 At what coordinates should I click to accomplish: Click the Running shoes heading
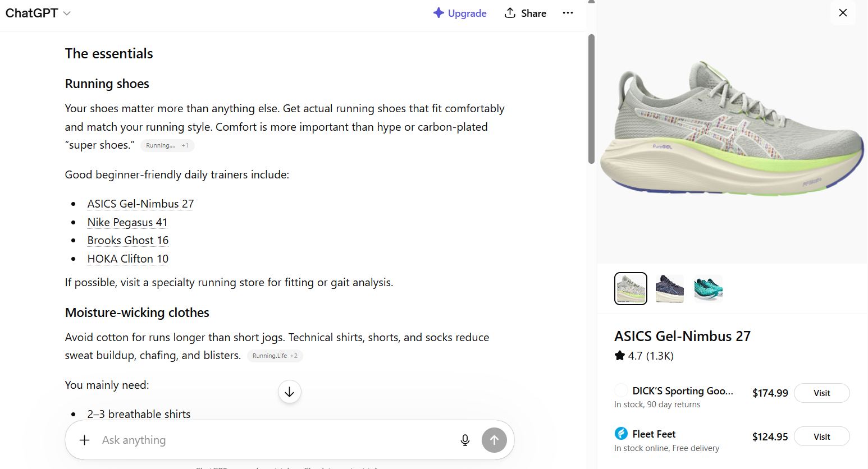pyautogui.click(x=107, y=84)
